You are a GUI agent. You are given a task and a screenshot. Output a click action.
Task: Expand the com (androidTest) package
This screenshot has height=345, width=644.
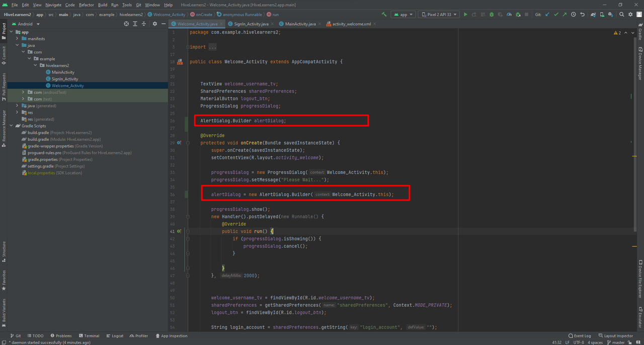23,93
